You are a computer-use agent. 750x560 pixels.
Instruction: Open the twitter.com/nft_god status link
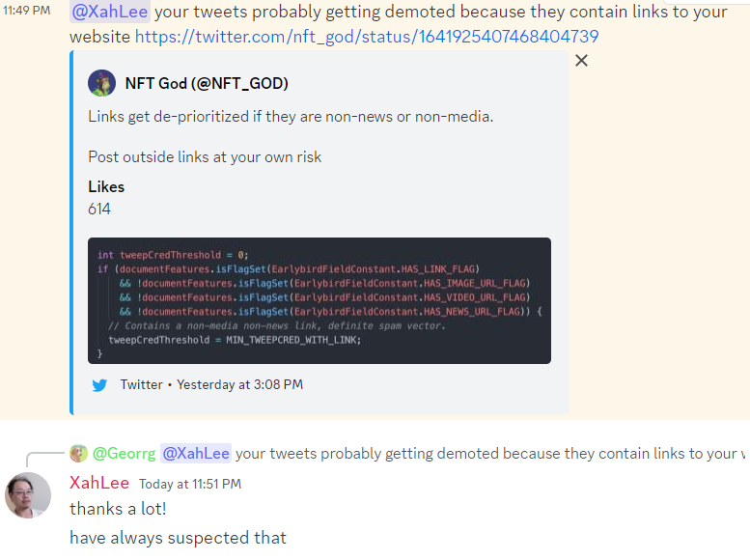click(x=367, y=37)
